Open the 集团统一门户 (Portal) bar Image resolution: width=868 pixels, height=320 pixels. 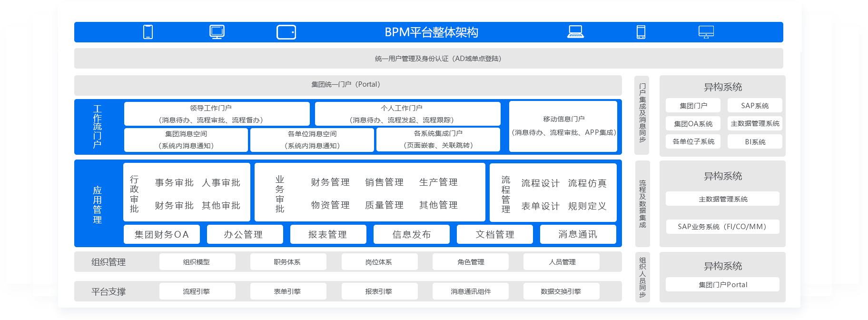click(x=347, y=85)
